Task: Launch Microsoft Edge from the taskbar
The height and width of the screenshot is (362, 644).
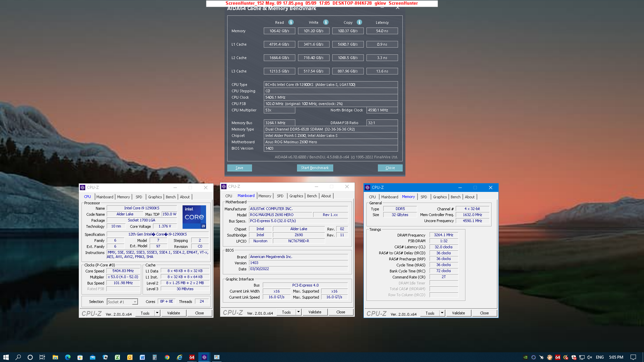Action: 68,357
